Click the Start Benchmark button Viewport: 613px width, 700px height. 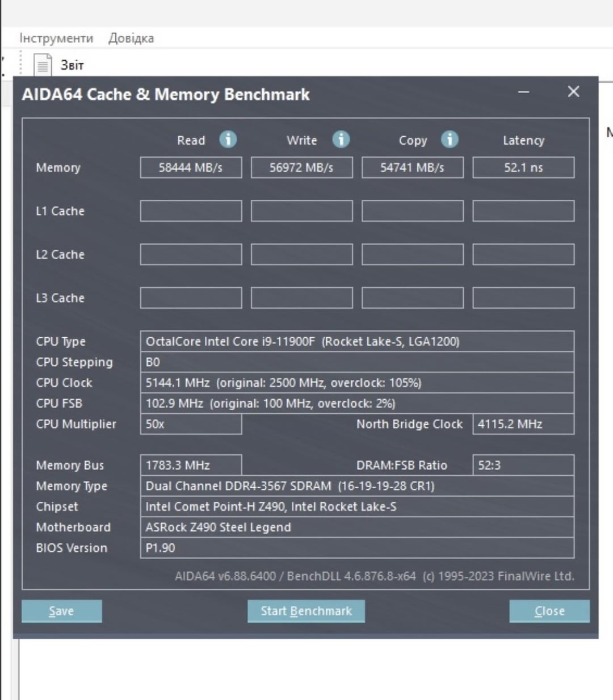(x=306, y=611)
